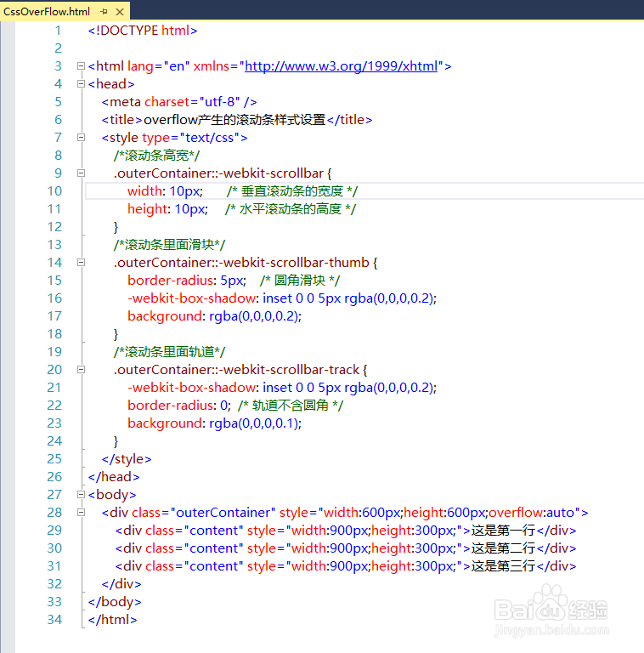Close the CssOverFlow.html tab
644x653 pixels.
120,12
